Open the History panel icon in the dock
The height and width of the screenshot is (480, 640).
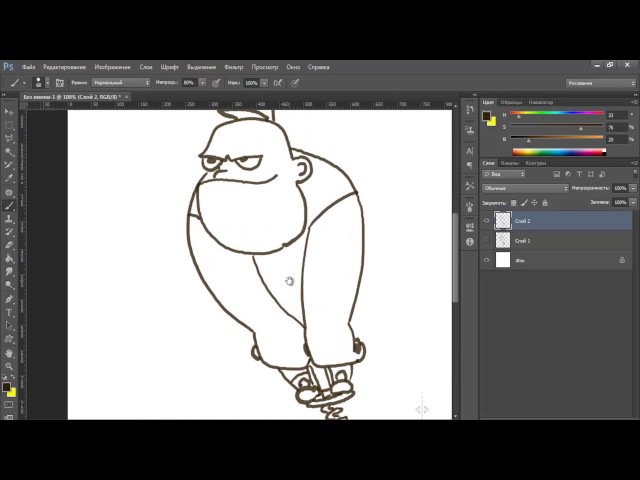[470, 110]
